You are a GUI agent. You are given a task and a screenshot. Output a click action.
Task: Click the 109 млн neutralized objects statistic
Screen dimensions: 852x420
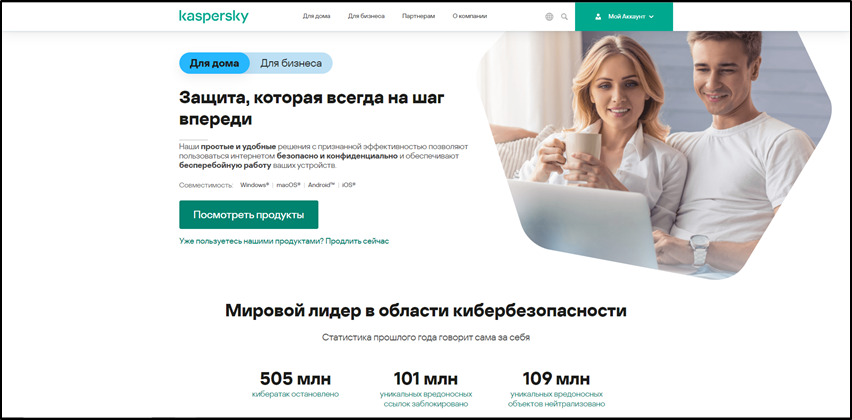click(x=556, y=388)
